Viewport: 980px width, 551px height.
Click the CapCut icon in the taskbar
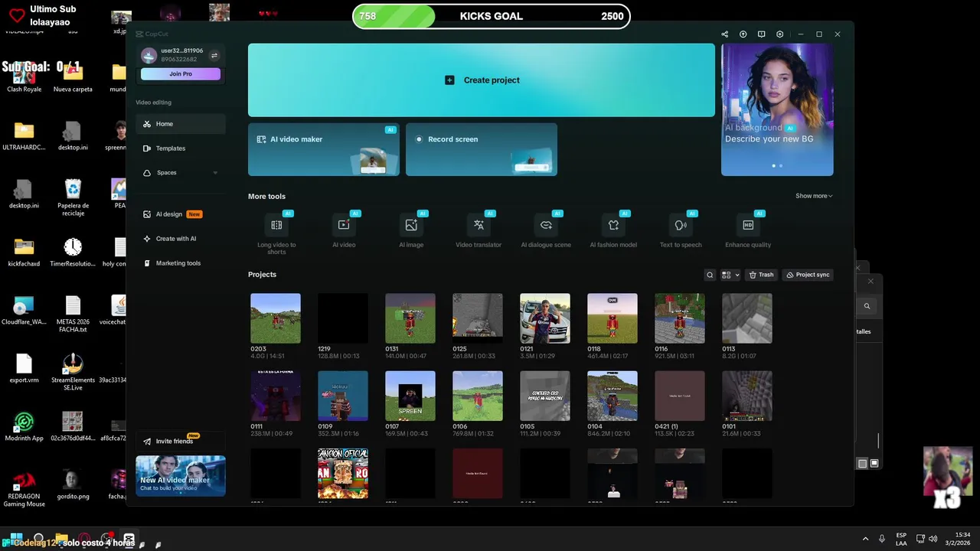pos(129,539)
